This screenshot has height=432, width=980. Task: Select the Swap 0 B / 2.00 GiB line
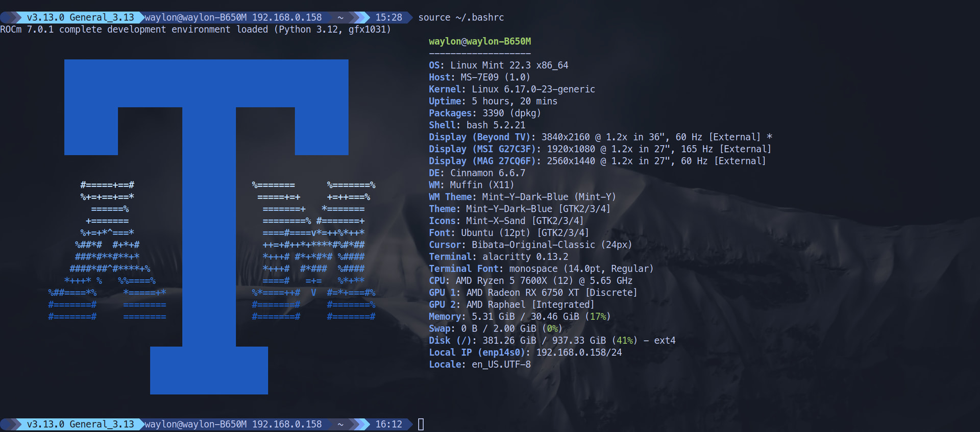tap(496, 329)
